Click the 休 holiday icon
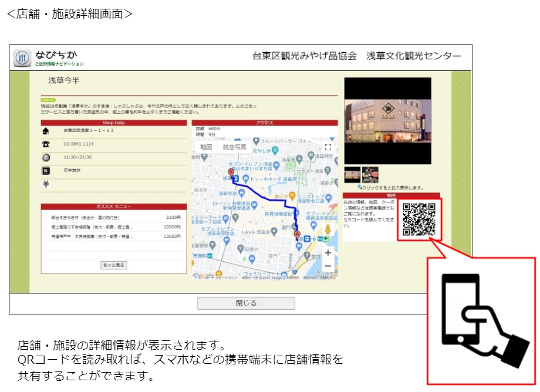 click(x=46, y=171)
